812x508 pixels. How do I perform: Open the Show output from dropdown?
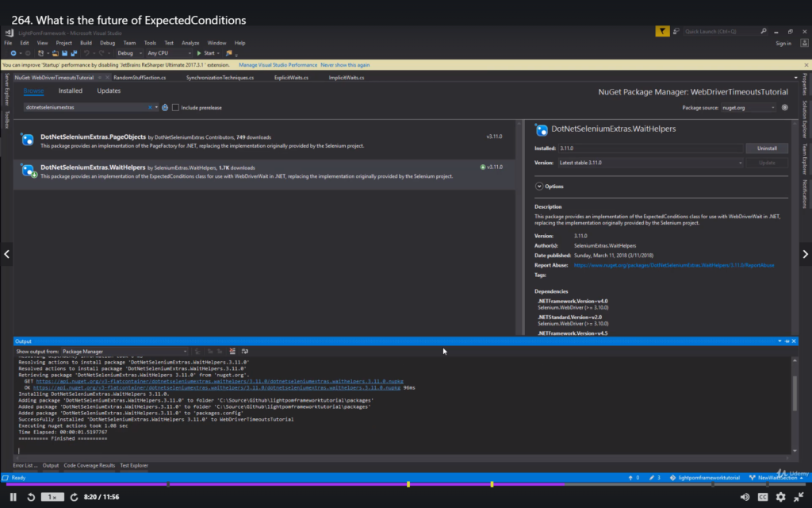point(124,351)
